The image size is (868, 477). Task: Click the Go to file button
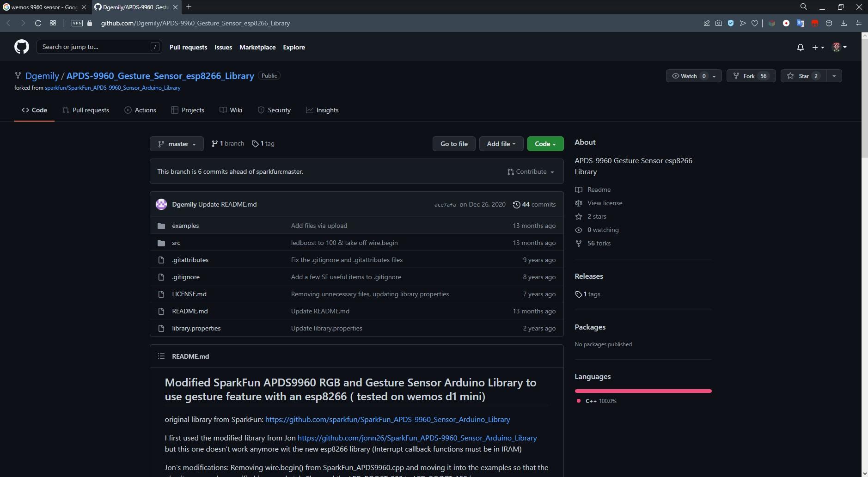(x=453, y=143)
